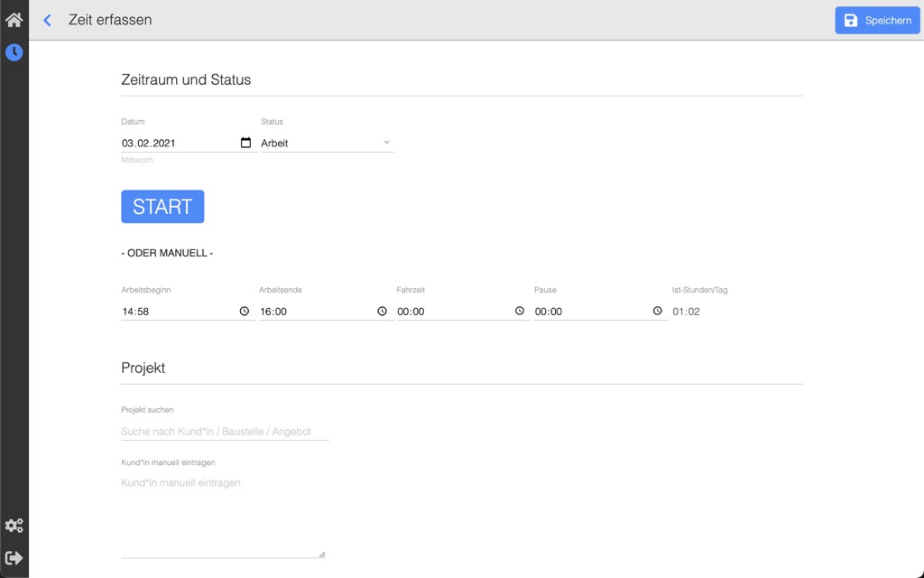Select the clock time-tracking sidebar icon
Screen dimensions: 924x578
pos(14,52)
